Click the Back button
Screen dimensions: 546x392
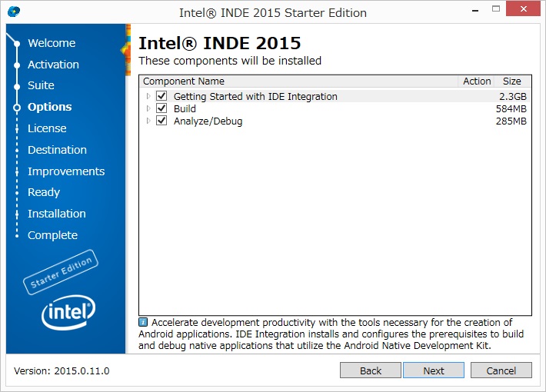pos(371,370)
